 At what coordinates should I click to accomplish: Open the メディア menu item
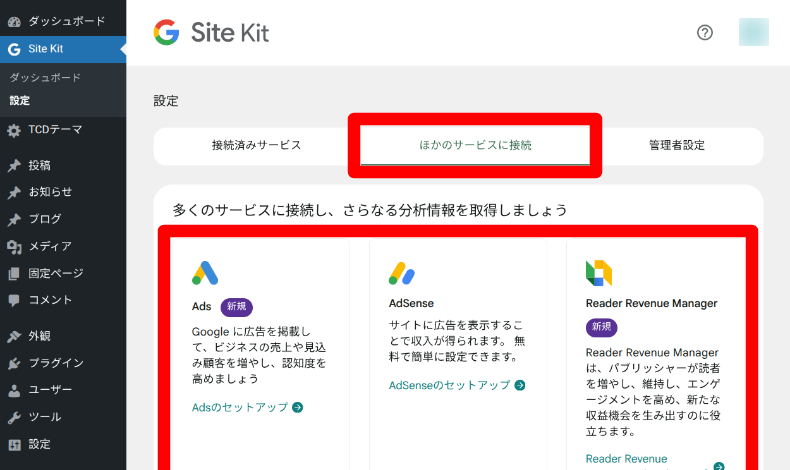[63, 247]
